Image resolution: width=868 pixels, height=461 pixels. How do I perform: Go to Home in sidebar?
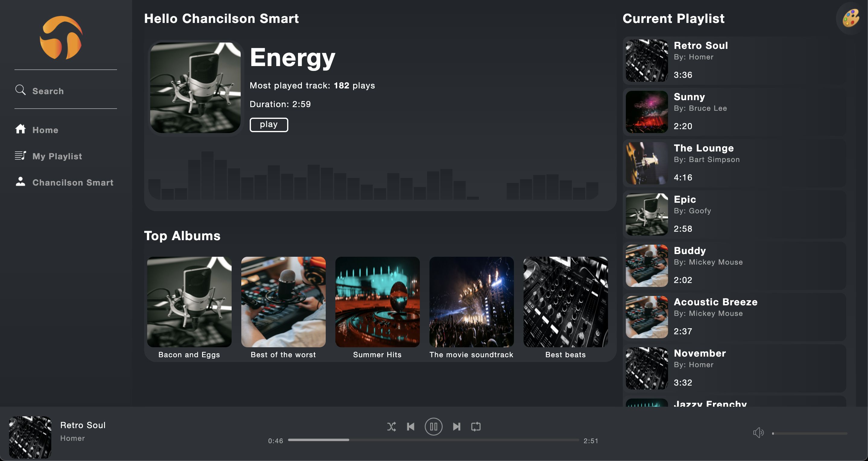click(x=45, y=130)
